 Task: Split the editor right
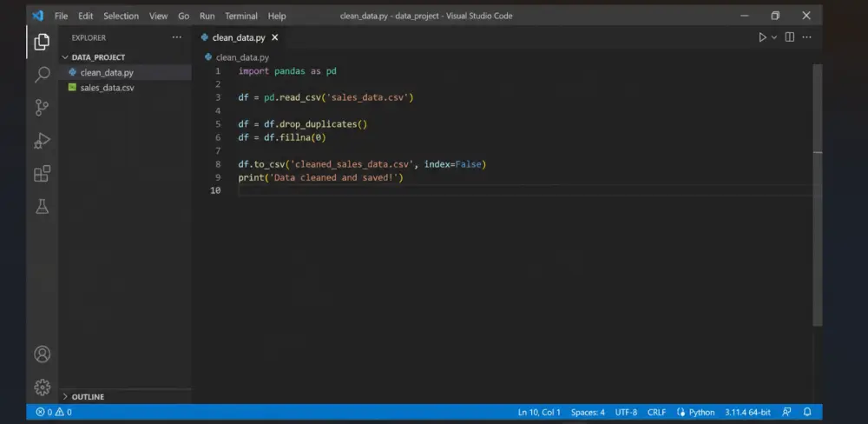[x=790, y=37]
